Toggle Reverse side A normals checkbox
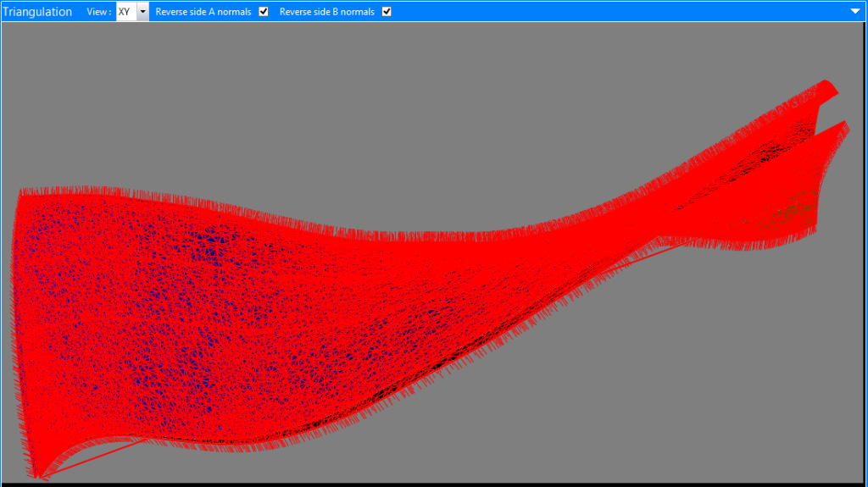This screenshot has width=868, height=487. (264, 12)
